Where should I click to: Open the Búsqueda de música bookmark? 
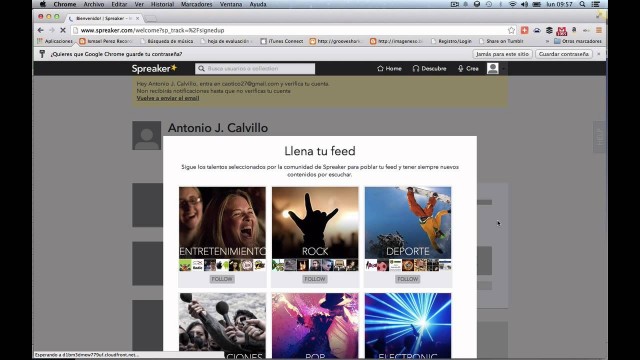click(x=167, y=41)
